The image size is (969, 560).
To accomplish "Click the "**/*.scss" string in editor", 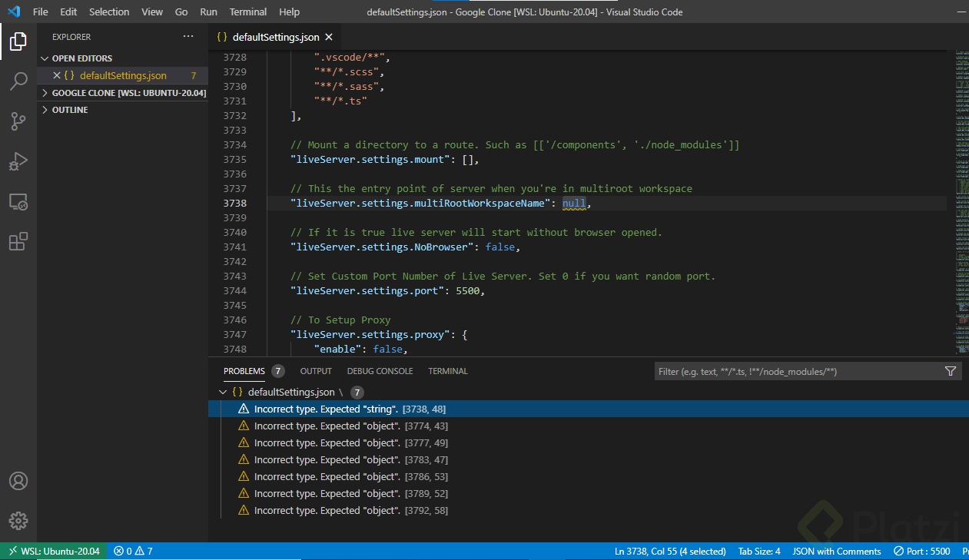I will [346, 71].
